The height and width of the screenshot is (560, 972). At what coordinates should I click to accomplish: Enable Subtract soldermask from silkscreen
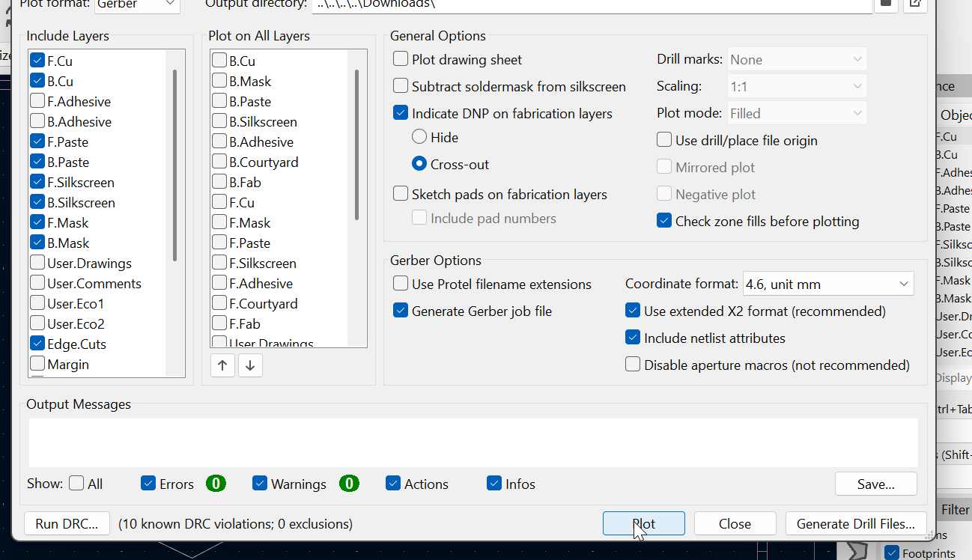click(401, 86)
